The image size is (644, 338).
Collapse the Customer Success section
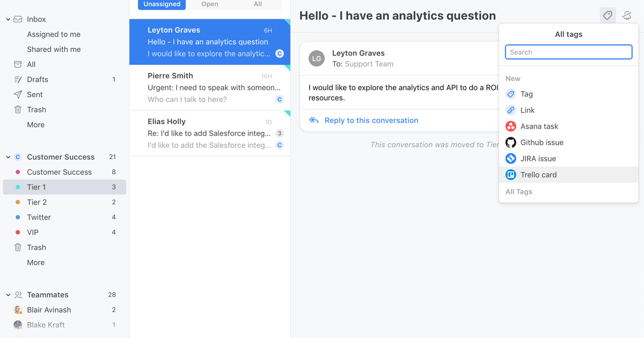coord(8,157)
